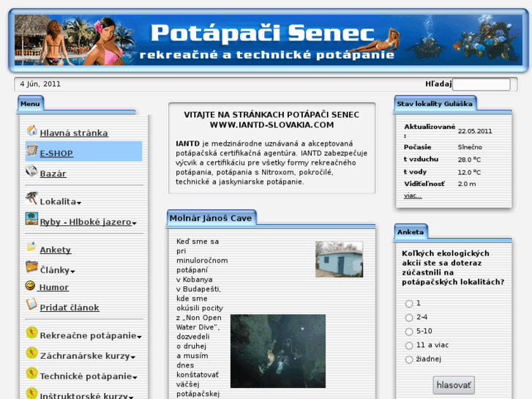The height and width of the screenshot is (399, 532).
Task: Select poll answer '1'
Action: (x=409, y=304)
